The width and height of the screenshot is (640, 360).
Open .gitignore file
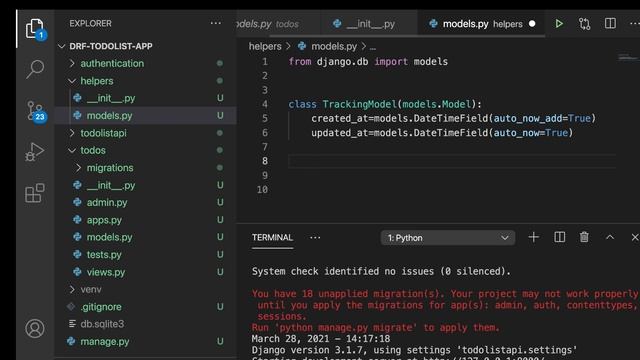101,307
